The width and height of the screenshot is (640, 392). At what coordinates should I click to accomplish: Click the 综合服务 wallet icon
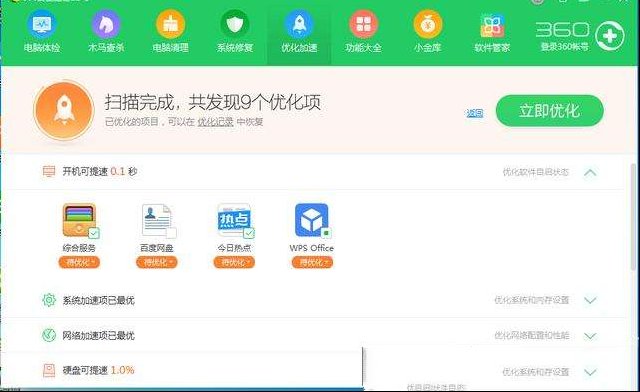(79, 220)
